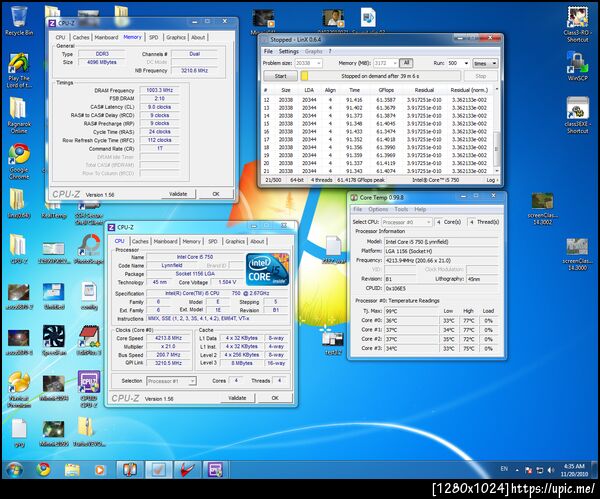Screen dimensions: 600x499
Task: Open the SpeedFan desktop shortcut
Action: (x=54, y=341)
